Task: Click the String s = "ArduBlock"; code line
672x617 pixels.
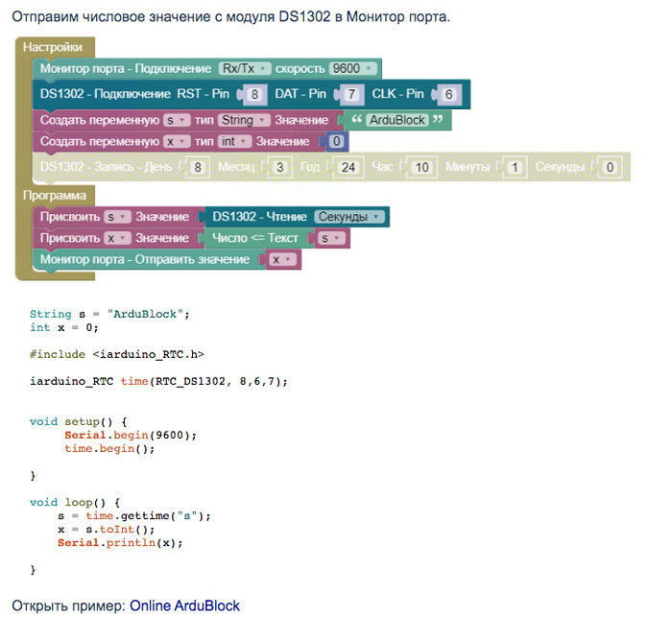Action: click(x=109, y=314)
